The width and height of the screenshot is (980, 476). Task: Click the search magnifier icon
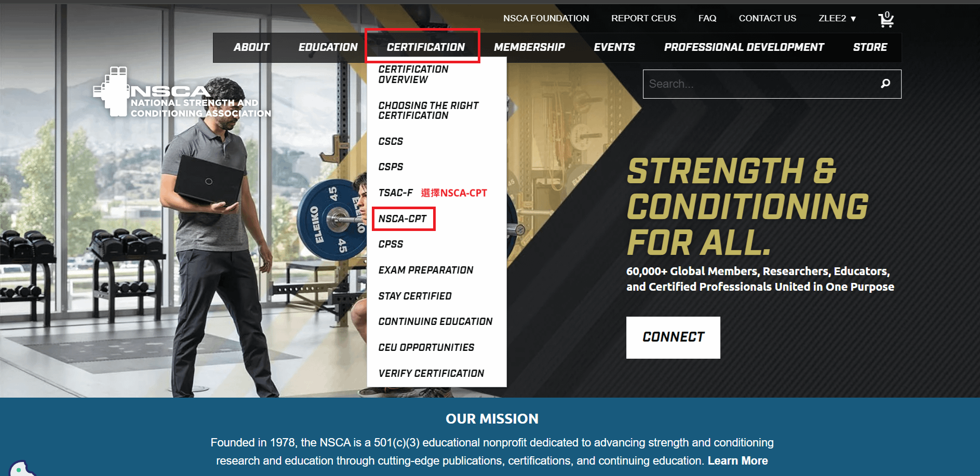pyautogui.click(x=885, y=84)
